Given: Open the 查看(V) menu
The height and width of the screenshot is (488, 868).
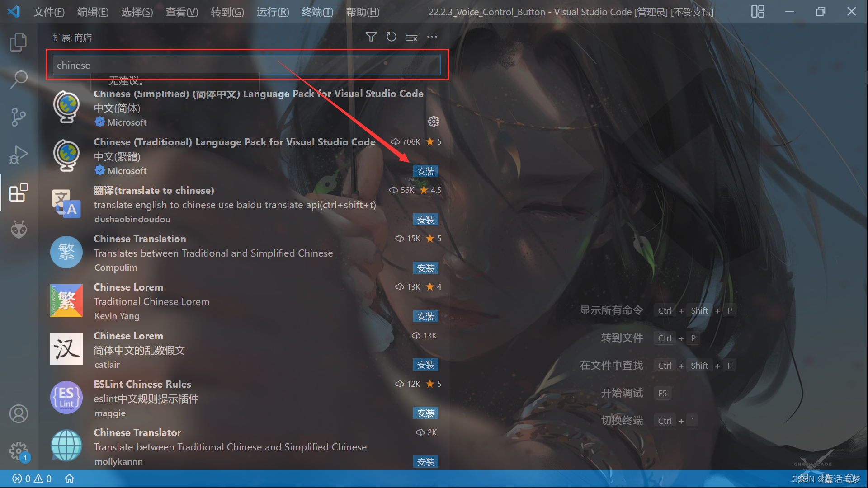Looking at the screenshot, I should point(182,12).
